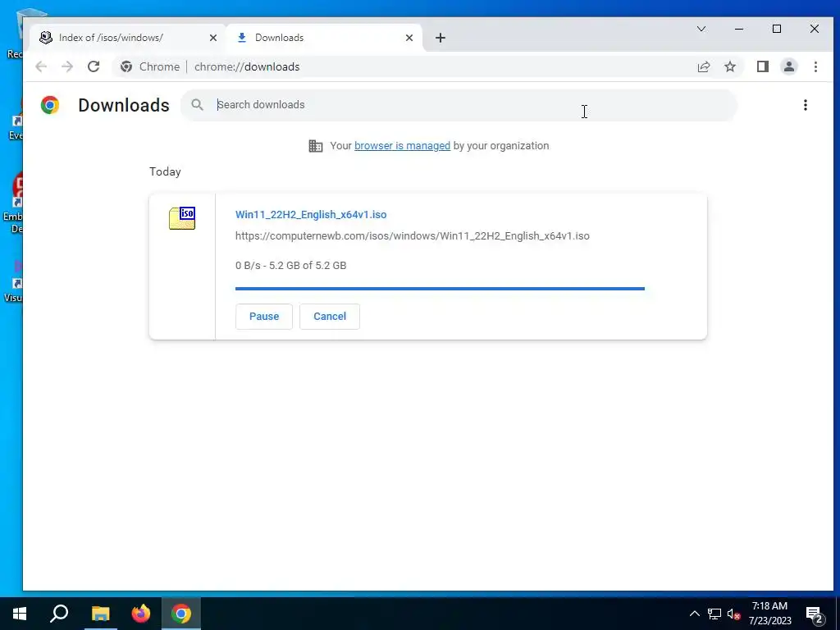Click the managed organization building icon
Screen dimensions: 840x630
316,146
